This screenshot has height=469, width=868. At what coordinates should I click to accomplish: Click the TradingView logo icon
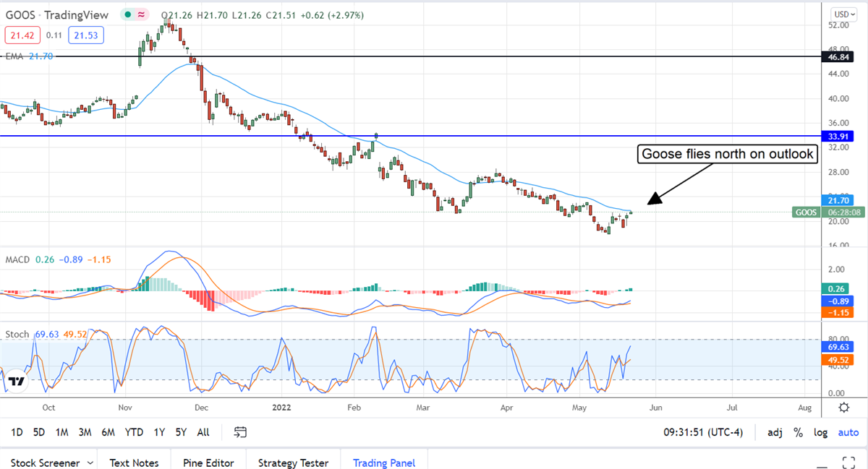click(18, 382)
